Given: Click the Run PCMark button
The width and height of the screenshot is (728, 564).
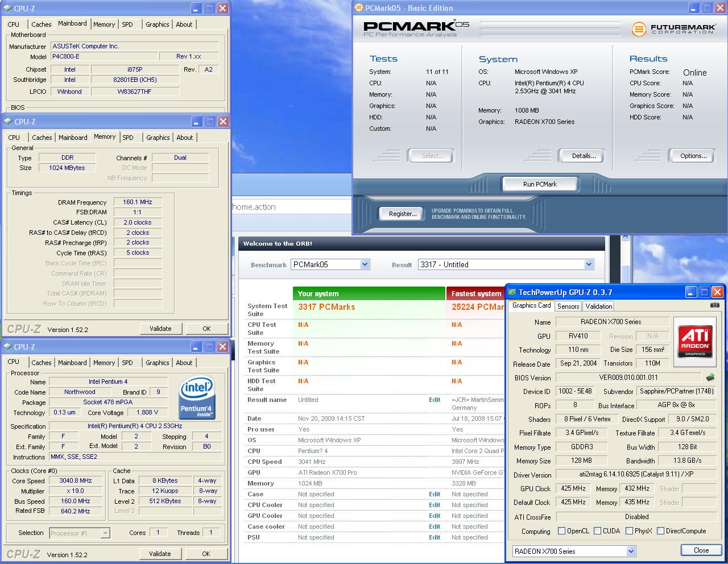Looking at the screenshot, I should (540, 184).
